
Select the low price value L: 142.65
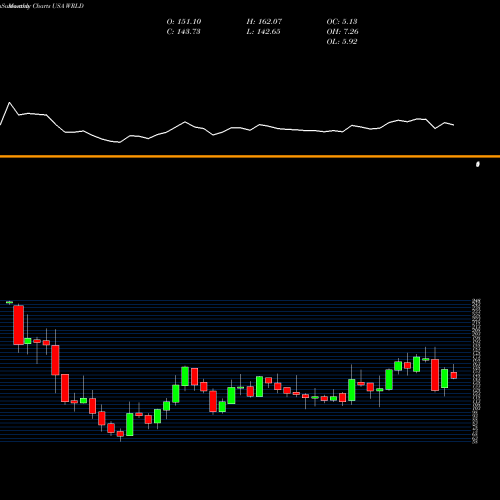[263, 32]
